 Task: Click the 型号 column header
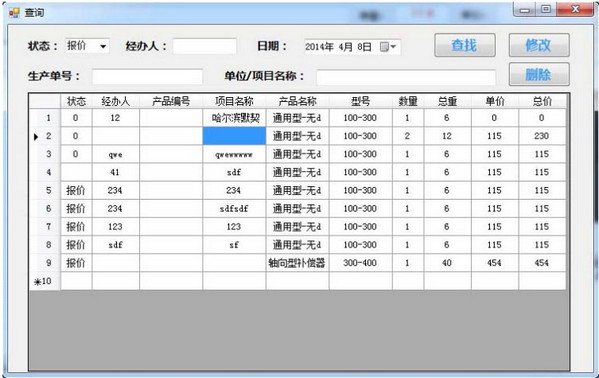point(360,101)
